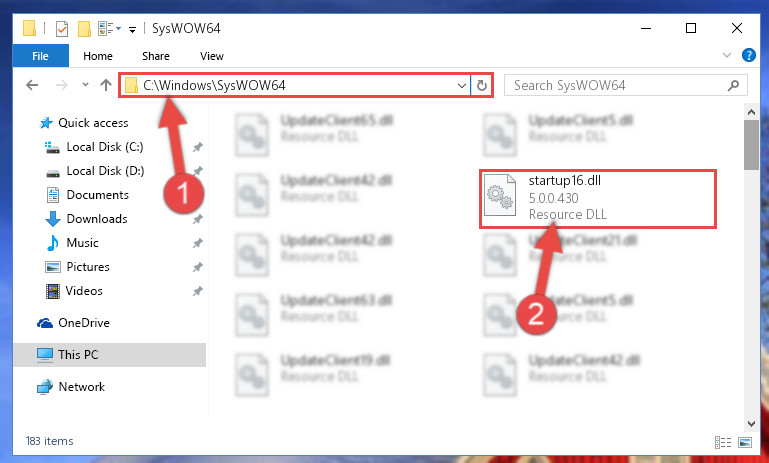The width and height of the screenshot is (769, 463).
Task: Open the Help question mark icon
Action: click(x=748, y=55)
